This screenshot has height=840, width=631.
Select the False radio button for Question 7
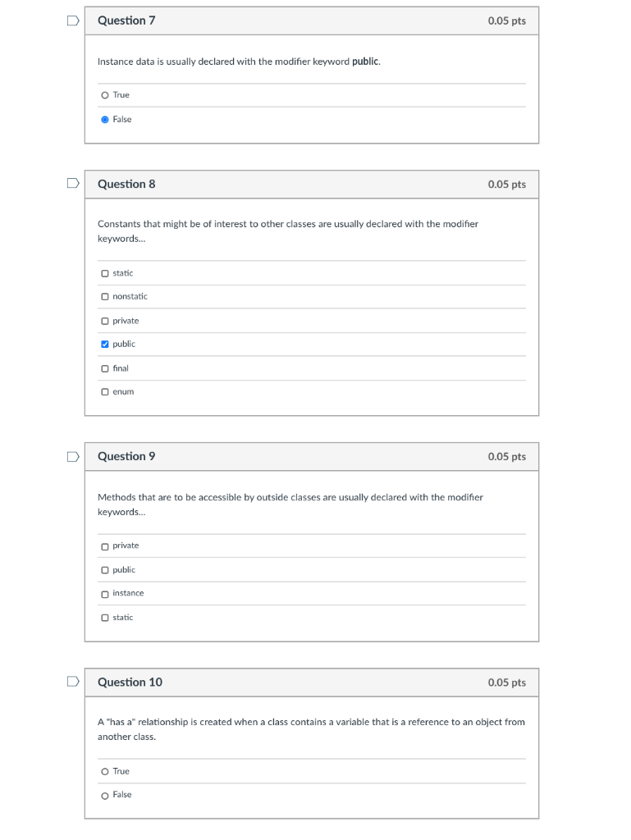point(104,119)
